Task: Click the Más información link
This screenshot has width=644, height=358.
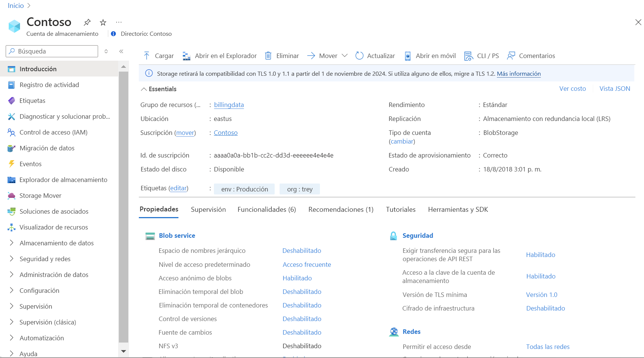Action: click(x=519, y=74)
